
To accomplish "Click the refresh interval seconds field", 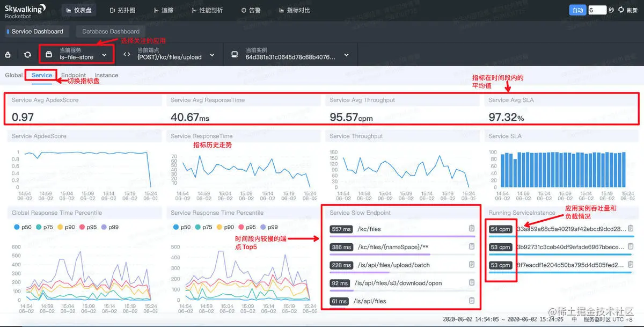I will click(x=597, y=10).
